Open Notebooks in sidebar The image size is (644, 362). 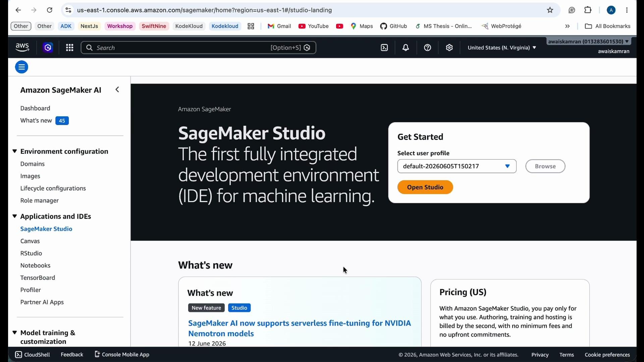[35, 266]
